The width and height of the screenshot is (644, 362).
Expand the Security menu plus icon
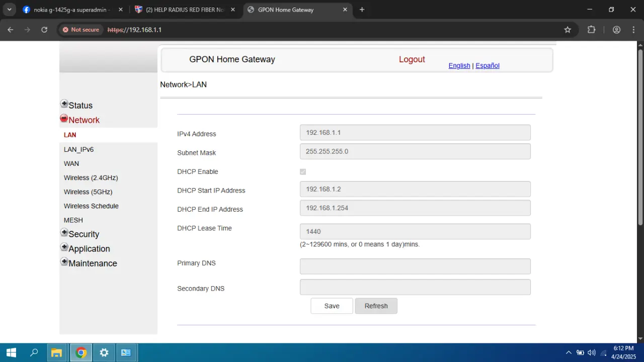(64, 233)
